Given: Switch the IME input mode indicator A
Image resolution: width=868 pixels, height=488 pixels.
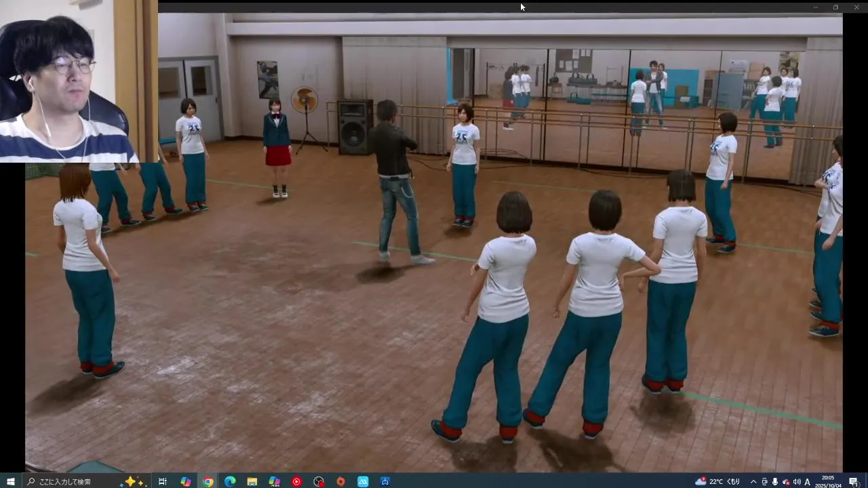Looking at the screenshot, I should tap(808, 481).
